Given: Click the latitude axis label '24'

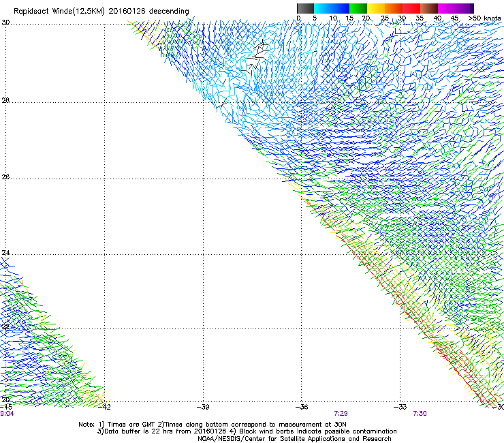Looking at the screenshot, I should [5, 253].
